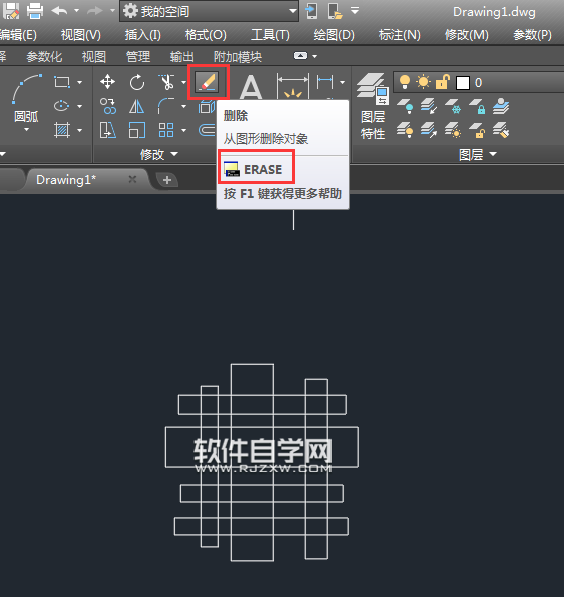Switch to the 参数化 ribbon tab
Screen dimensions: 564x597
44,57
